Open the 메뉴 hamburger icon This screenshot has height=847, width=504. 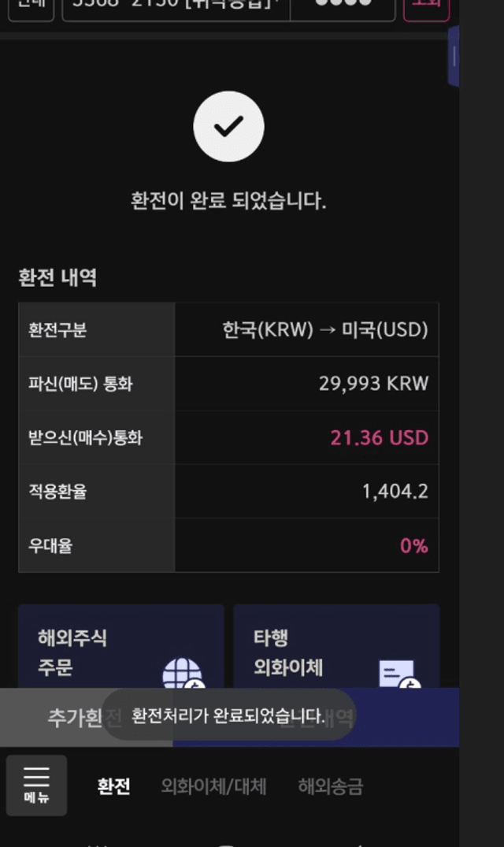(37, 785)
